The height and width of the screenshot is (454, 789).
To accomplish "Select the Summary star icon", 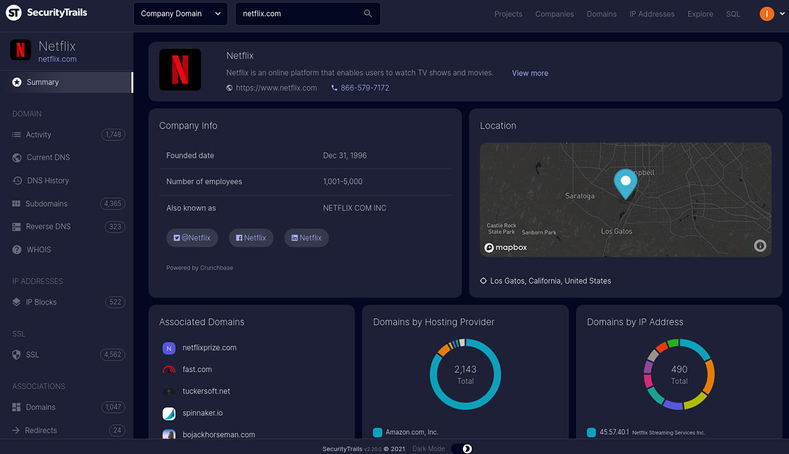I will pos(17,82).
